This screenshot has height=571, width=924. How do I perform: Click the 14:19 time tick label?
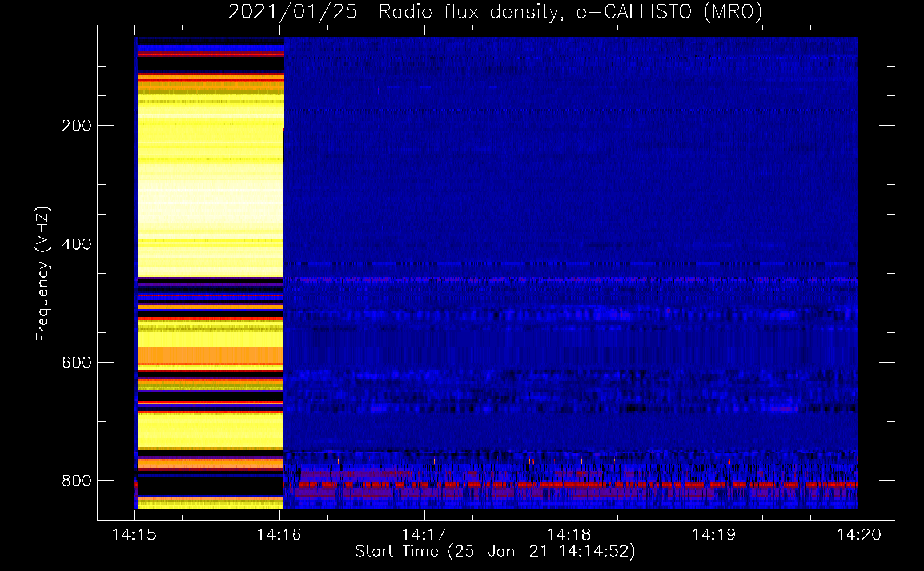(714, 535)
